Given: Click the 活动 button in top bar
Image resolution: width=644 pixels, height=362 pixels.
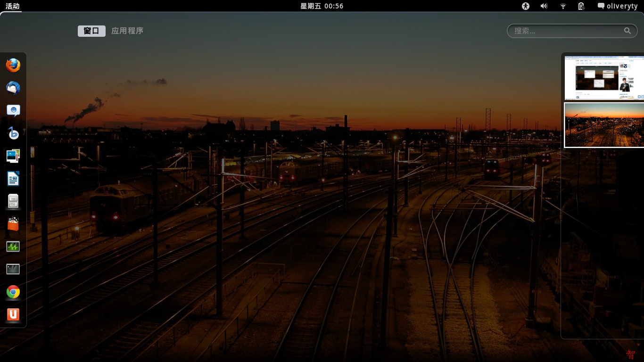Looking at the screenshot, I should pos(13,6).
